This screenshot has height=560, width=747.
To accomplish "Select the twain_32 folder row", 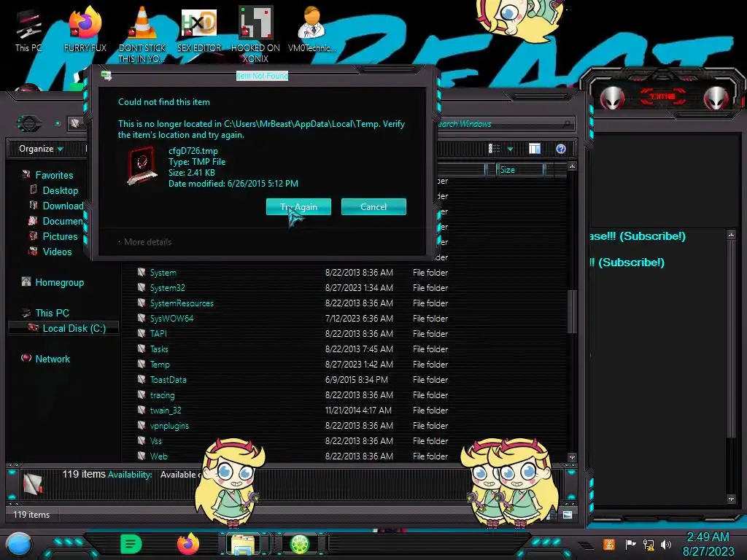I will pos(344,410).
